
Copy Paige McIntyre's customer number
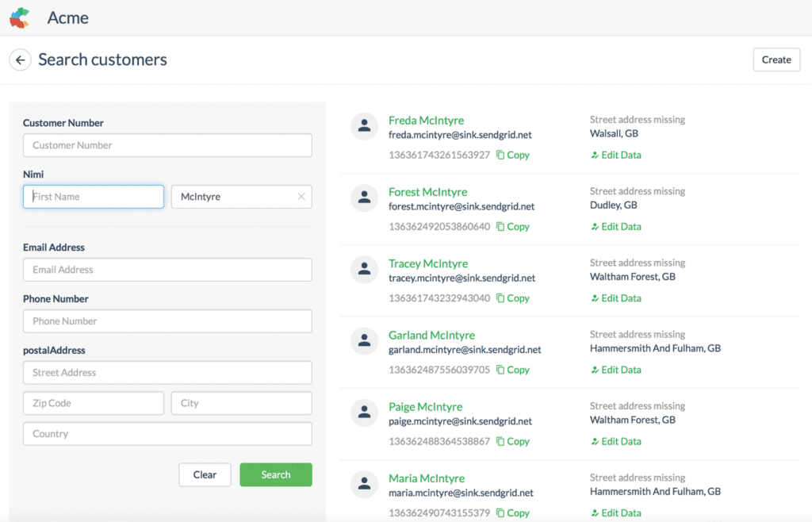pyautogui.click(x=513, y=441)
